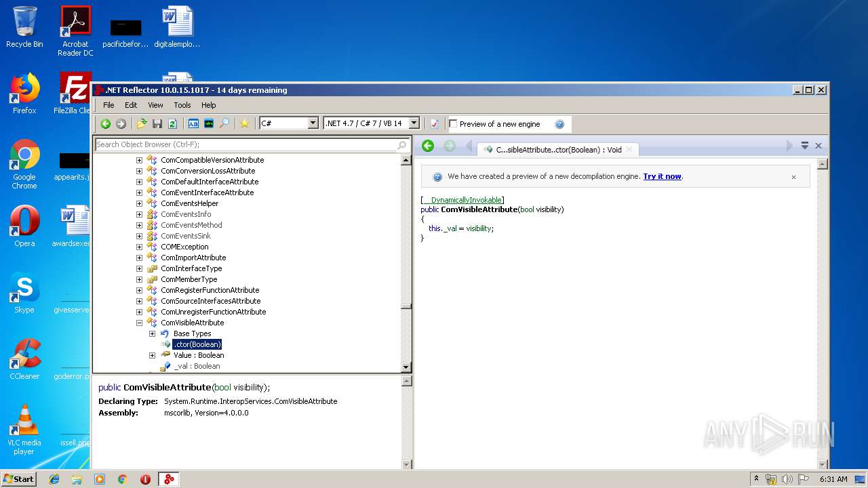Refresh assemblies with the green icon
This screenshot has width=868, height=488.
(172, 123)
